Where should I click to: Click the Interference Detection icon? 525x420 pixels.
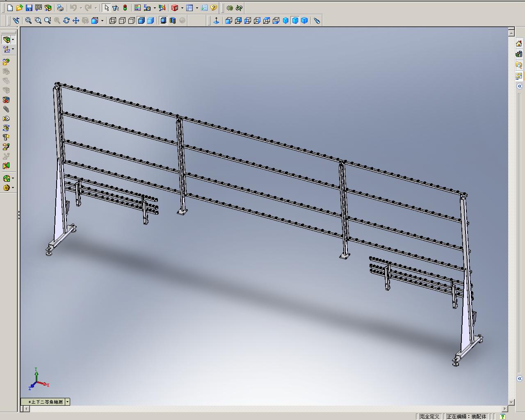6,166
